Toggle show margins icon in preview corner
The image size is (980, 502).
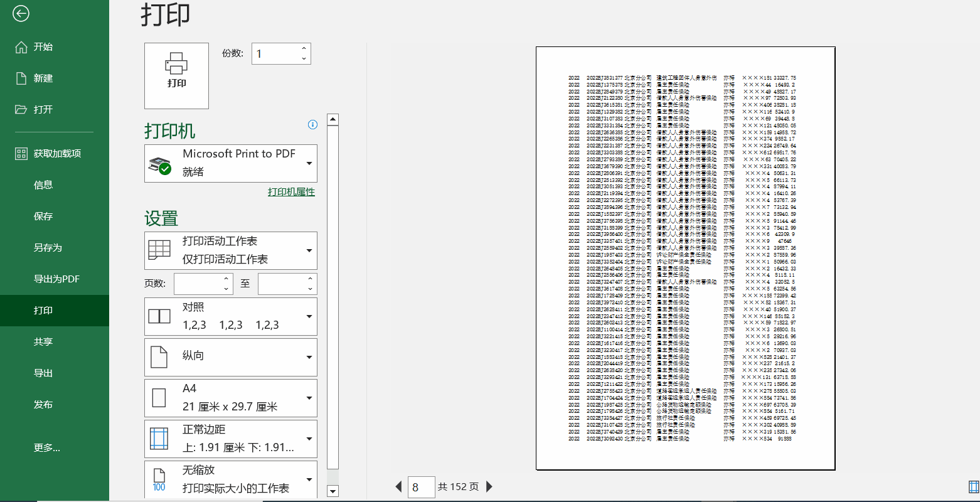tap(974, 487)
